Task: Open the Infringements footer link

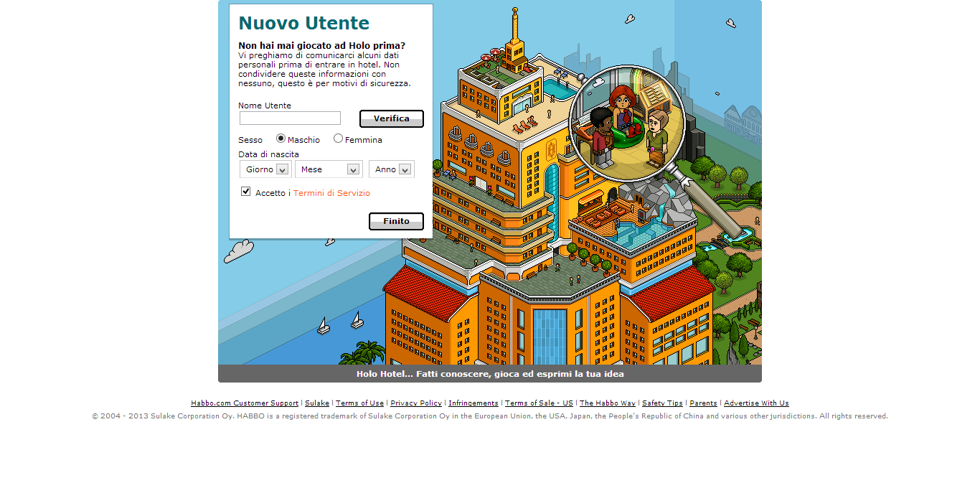Action: [473, 403]
